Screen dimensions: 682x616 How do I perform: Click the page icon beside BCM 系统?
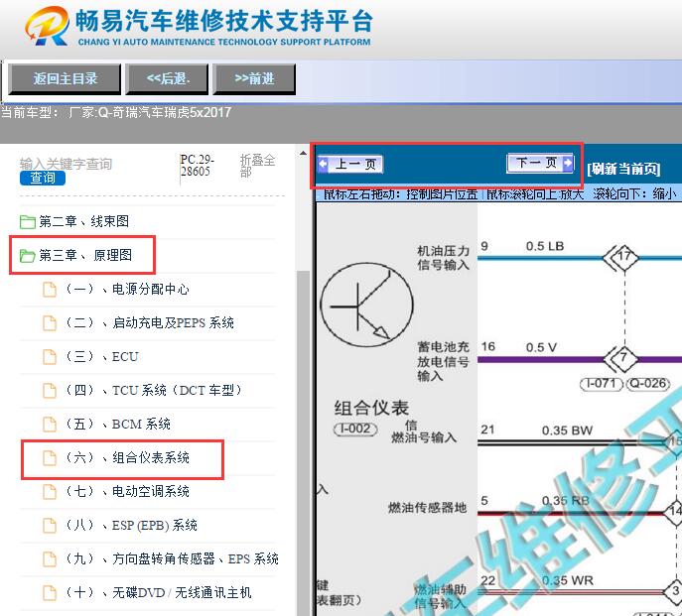click(x=50, y=425)
